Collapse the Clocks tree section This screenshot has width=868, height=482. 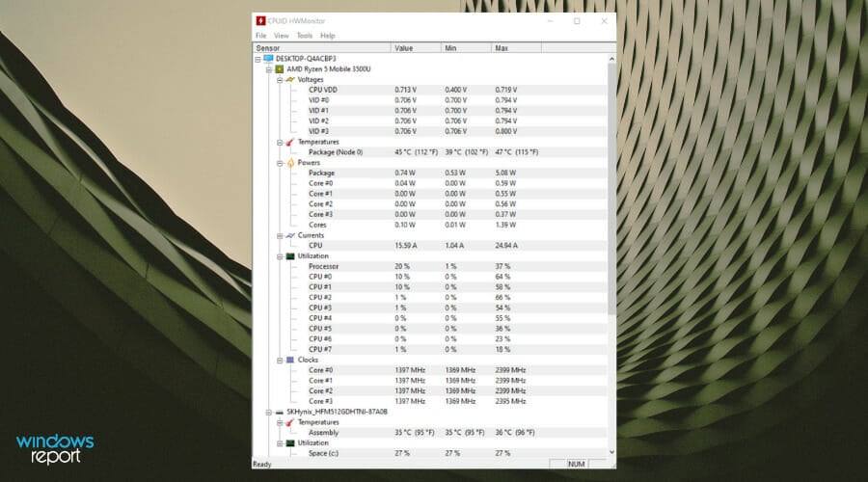[x=280, y=361]
